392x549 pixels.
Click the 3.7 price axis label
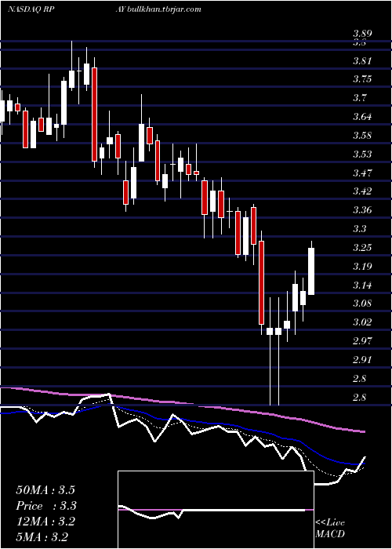360,97
